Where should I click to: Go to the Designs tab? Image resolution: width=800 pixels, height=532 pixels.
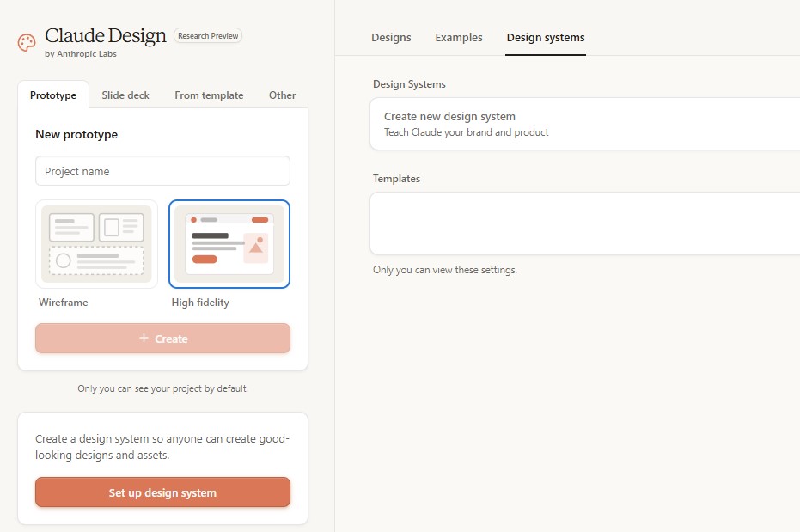click(391, 37)
